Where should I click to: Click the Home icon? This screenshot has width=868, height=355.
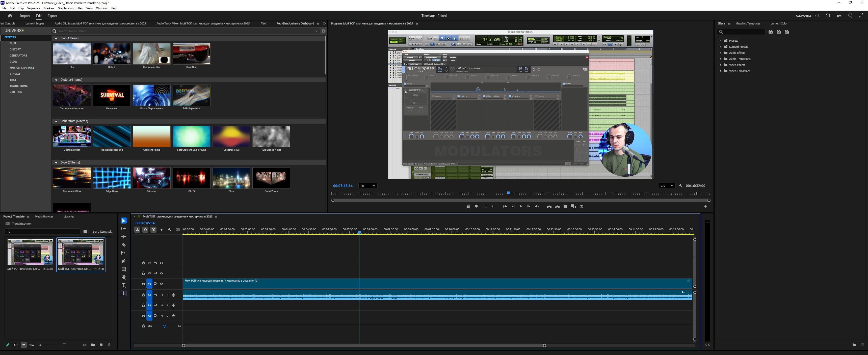point(10,15)
